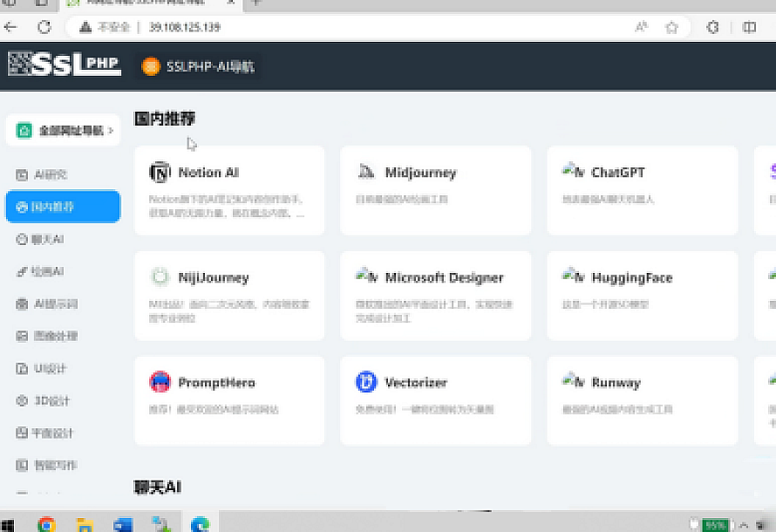Click the read aloud icon in address bar
The image size is (776, 532).
pyautogui.click(x=642, y=27)
